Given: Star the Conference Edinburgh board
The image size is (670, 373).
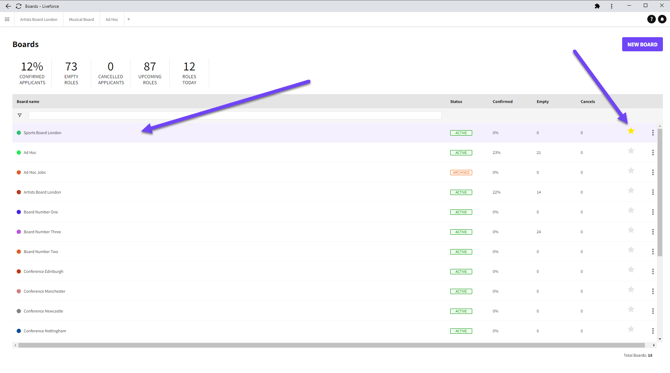Looking at the screenshot, I should point(631,270).
